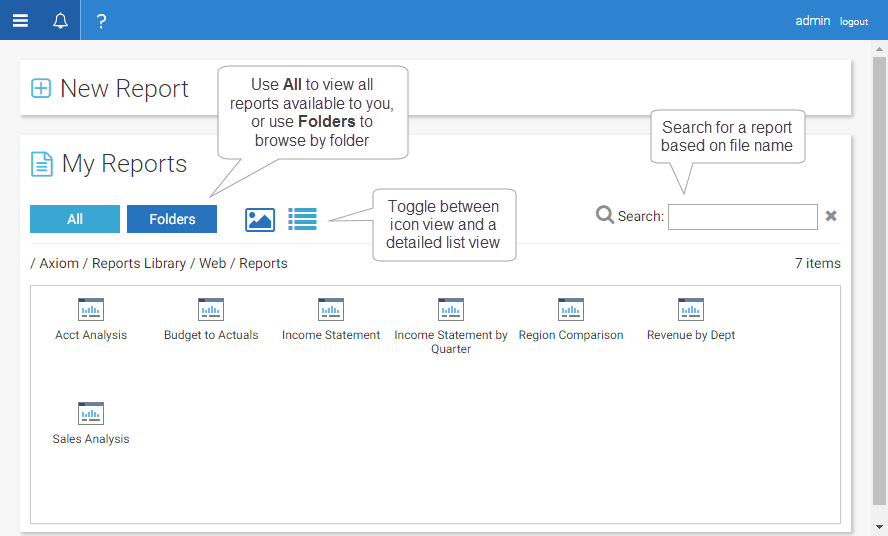Click the Revenue by Dept label

click(x=691, y=335)
